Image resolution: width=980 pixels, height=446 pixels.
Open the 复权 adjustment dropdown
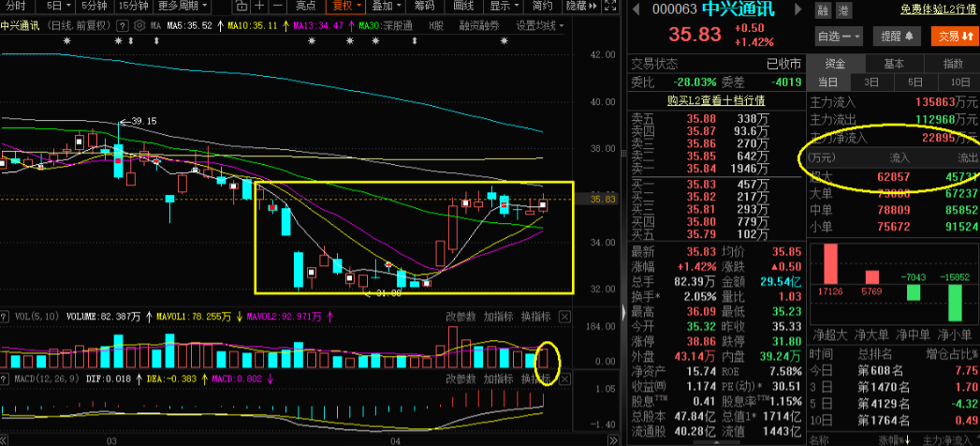pos(345,7)
